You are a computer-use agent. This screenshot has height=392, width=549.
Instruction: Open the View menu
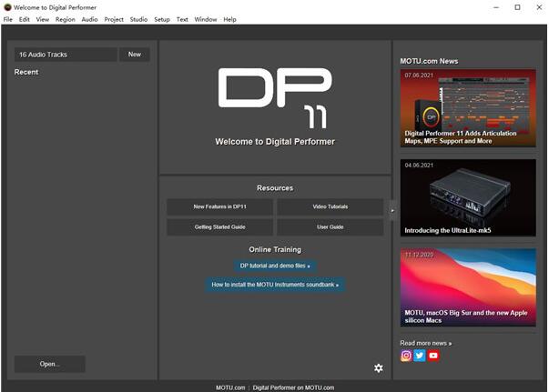(43, 20)
